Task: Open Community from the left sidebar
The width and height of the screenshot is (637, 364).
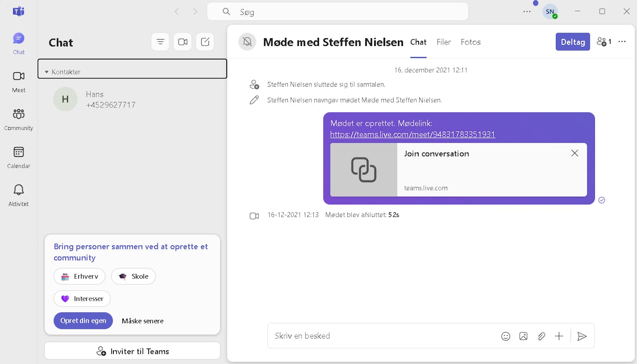Action: [x=18, y=118]
